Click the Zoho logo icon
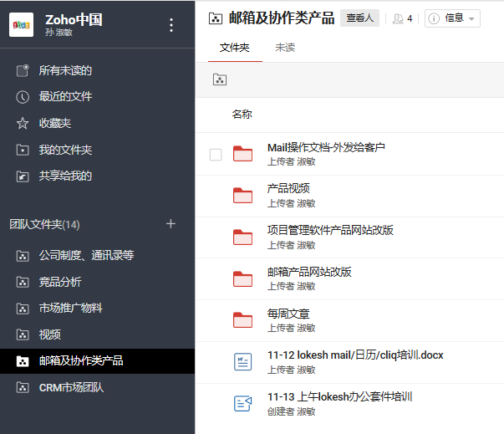 pyautogui.click(x=21, y=25)
